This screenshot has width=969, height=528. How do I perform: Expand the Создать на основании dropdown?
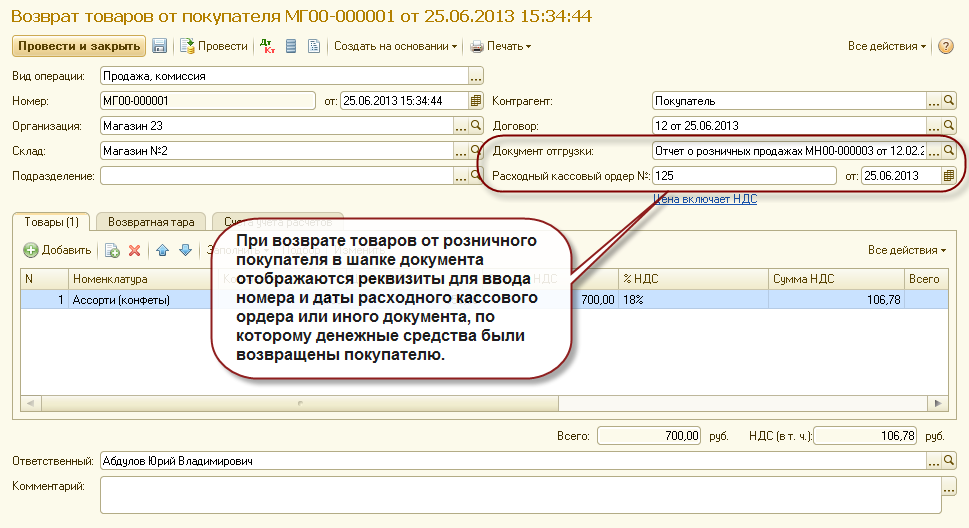(396, 46)
